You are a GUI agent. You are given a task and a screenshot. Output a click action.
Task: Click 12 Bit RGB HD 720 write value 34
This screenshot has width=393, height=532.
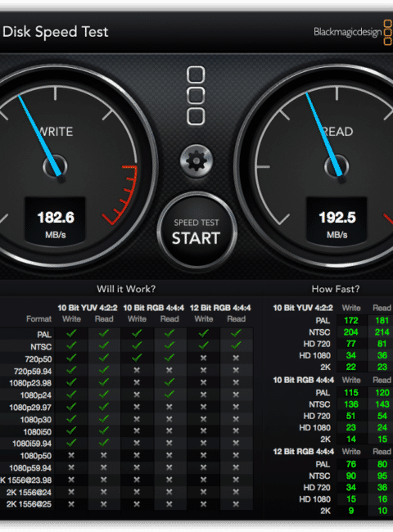351,488
